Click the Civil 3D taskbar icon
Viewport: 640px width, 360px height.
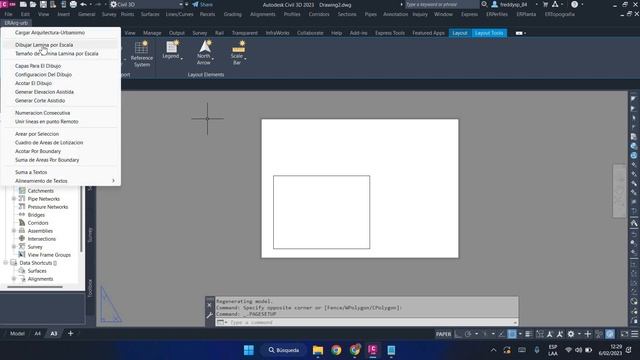tap(372, 350)
